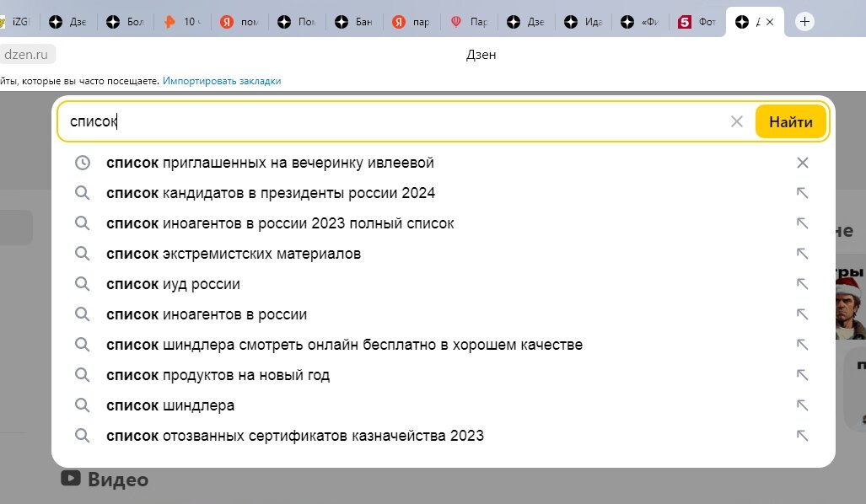Switch to the Yandex 'пом' tab
The width and height of the screenshot is (866, 504).
click(240, 22)
